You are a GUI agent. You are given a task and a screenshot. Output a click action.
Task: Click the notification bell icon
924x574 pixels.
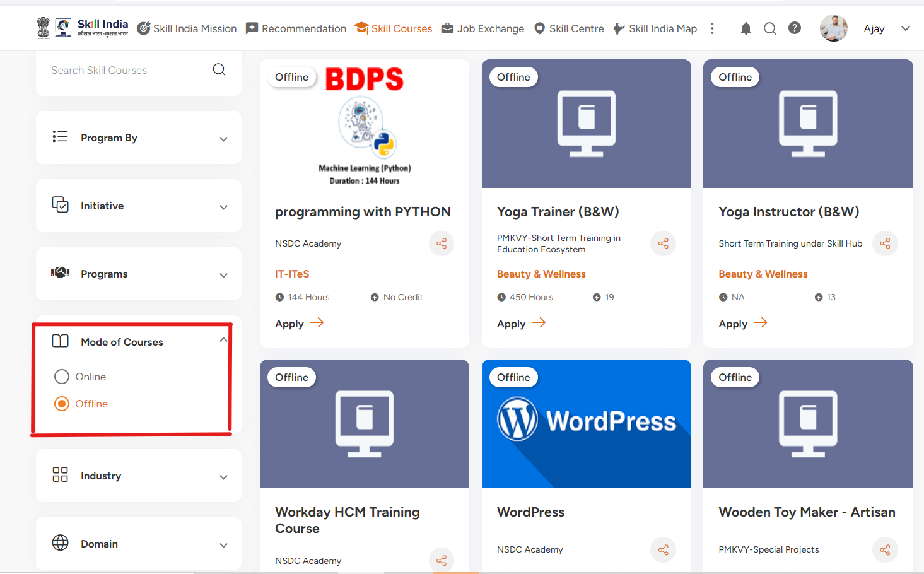[x=746, y=28]
